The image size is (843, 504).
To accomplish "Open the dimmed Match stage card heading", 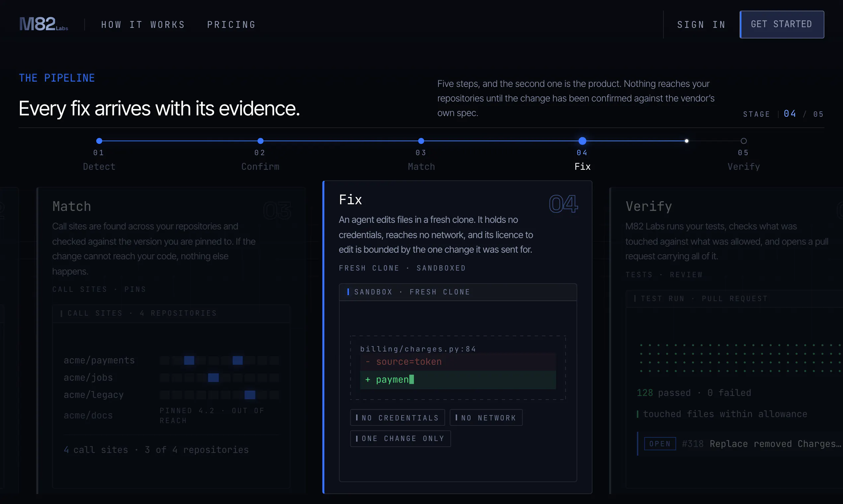I will pos(72,206).
